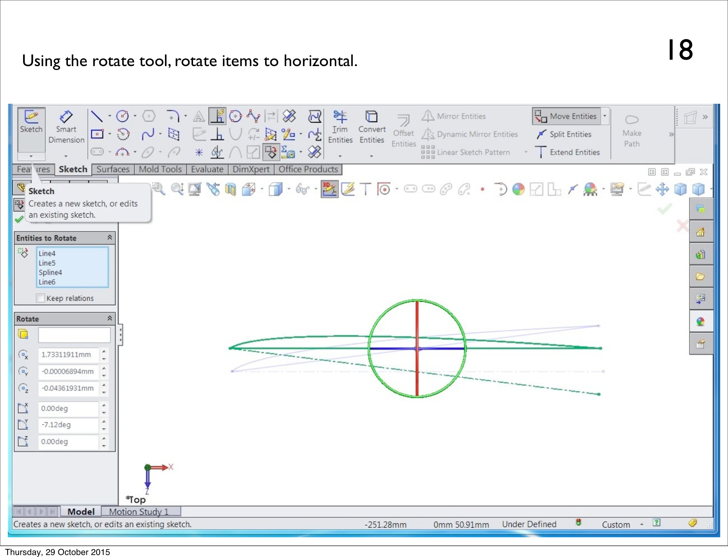This screenshot has height=560, width=728.
Task: Switch to the Surfaces tab
Action: tap(113, 169)
